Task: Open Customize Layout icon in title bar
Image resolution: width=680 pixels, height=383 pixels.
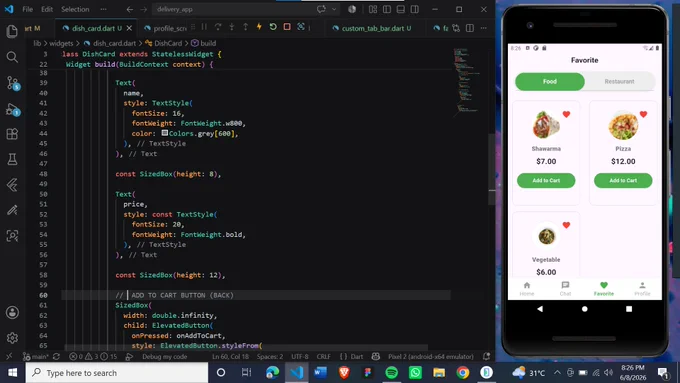Action: (x=373, y=9)
